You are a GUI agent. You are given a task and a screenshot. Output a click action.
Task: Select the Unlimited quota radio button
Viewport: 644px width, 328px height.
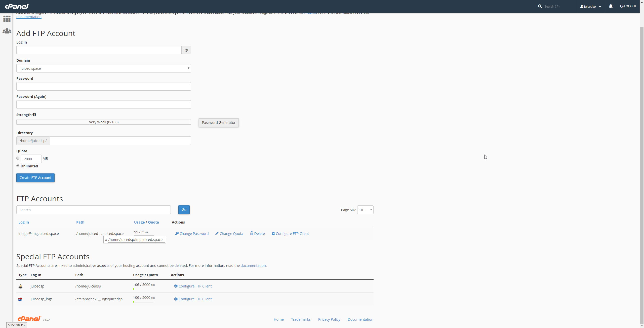[x=18, y=166]
